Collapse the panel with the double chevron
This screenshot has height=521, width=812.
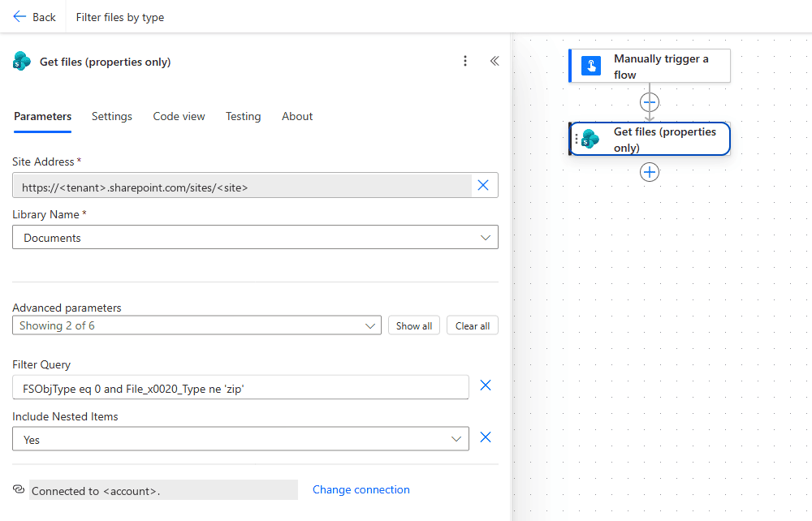[x=495, y=61]
